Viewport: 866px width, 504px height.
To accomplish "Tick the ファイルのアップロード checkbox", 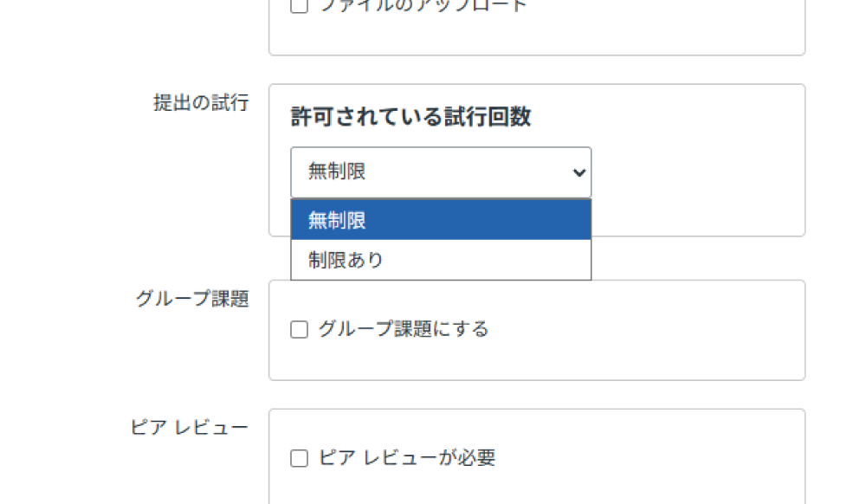I will [x=299, y=6].
